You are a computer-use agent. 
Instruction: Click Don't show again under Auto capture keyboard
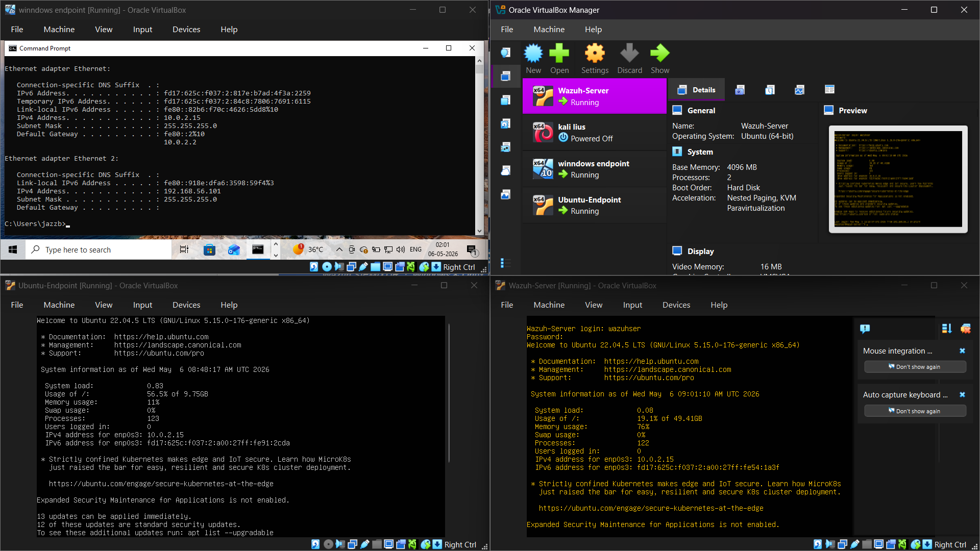pyautogui.click(x=915, y=411)
